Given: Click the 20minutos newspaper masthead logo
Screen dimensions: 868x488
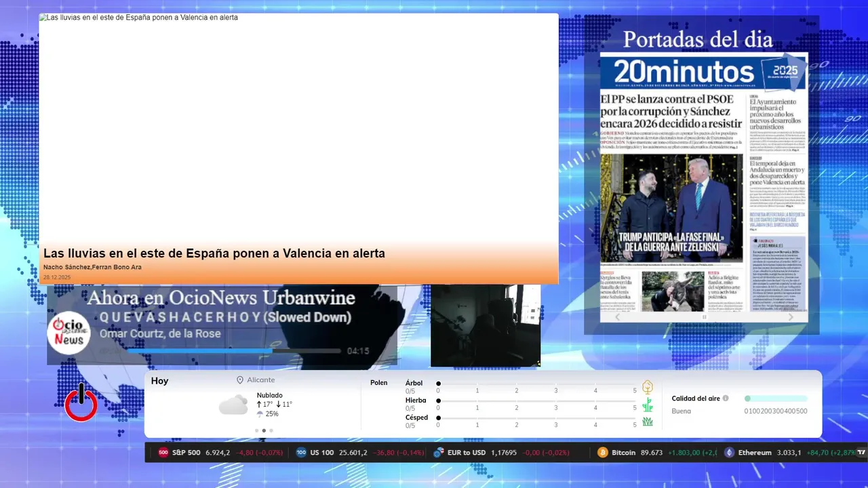Looking at the screenshot, I should click(x=684, y=72).
